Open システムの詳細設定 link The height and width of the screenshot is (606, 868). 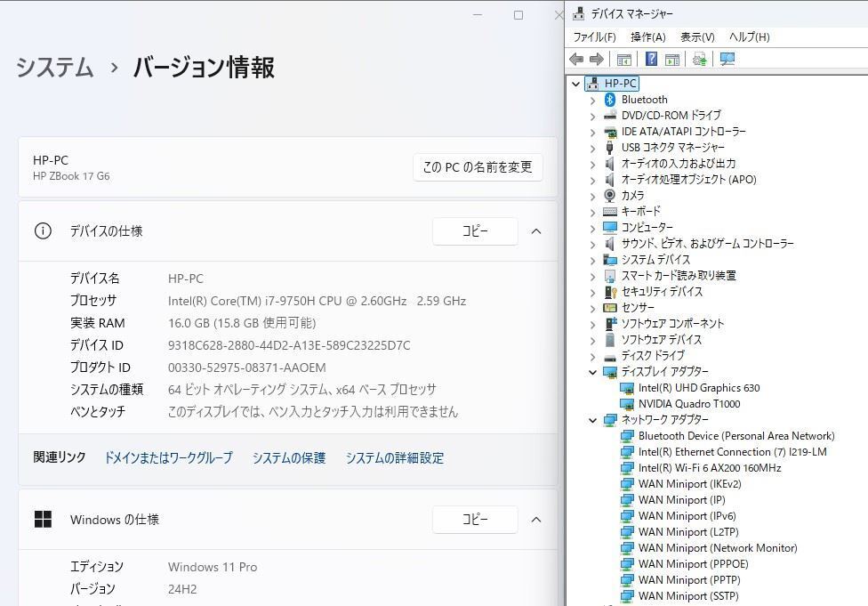coord(395,458)
